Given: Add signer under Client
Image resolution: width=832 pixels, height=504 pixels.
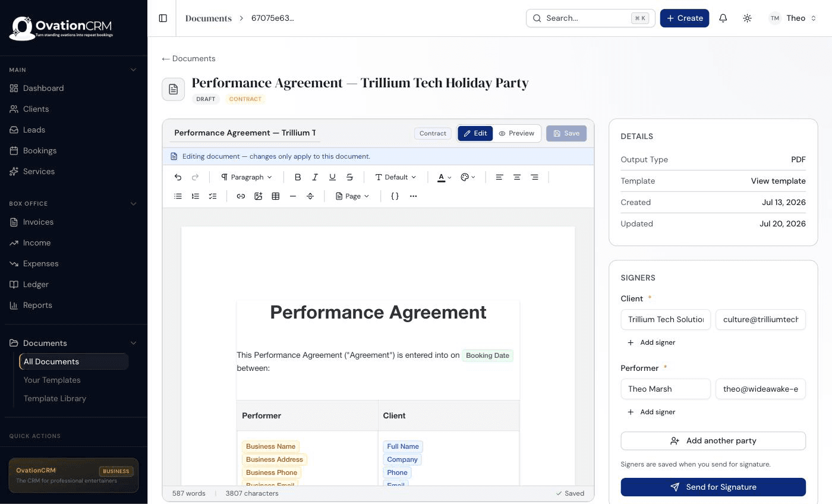Looking at the screenshot, I should pyautogui.click(x=651, y=342).
